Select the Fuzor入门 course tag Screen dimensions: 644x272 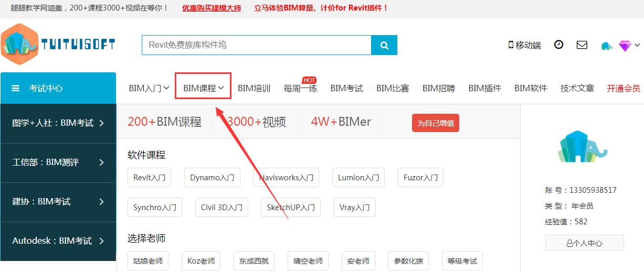pos(420,178)
